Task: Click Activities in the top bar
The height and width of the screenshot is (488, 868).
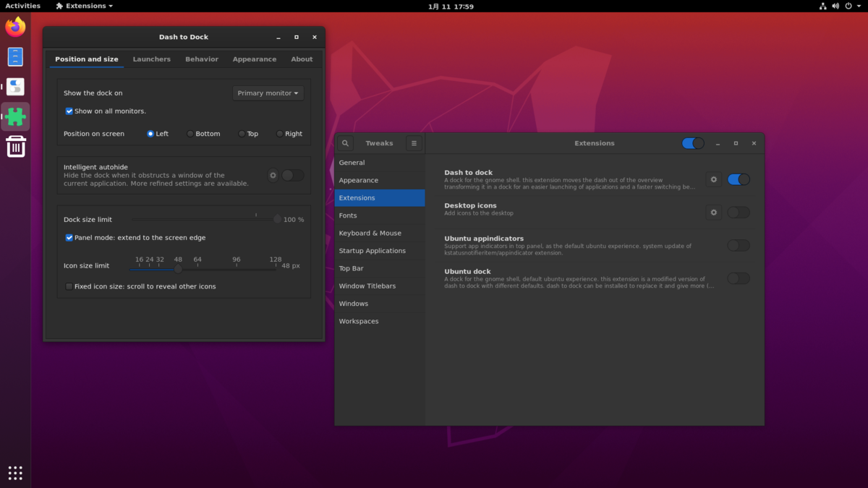Action: click(23, 6)
